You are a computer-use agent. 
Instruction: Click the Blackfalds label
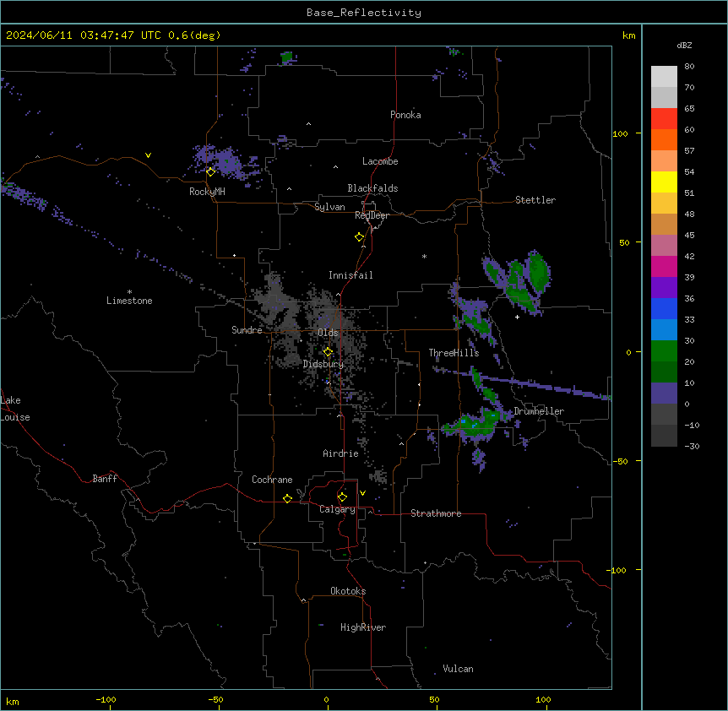pyautogui.click(x=372, y=188)
